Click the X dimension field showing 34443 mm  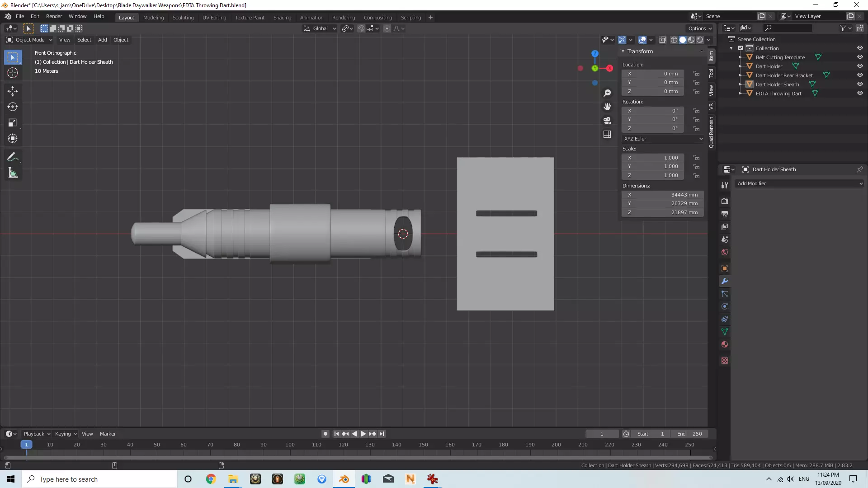click(663, 195)
